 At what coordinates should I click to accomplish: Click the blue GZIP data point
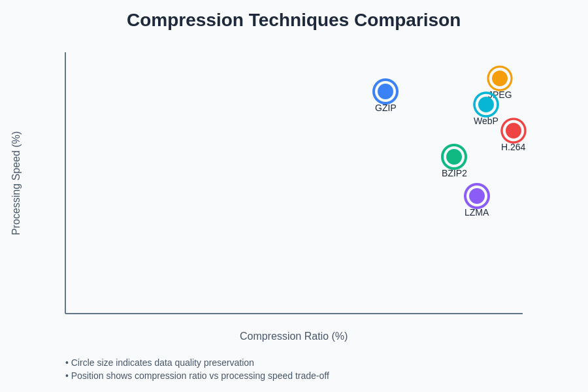(x=385, y=91)
